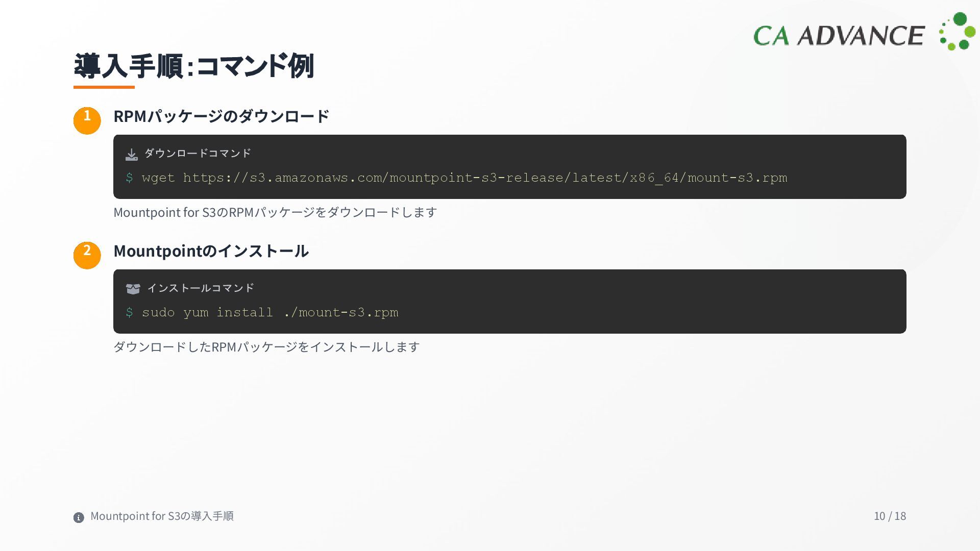Click the インストールコマンド label
The width and height of the screenshot is (980, 551).
click(201, 288)
